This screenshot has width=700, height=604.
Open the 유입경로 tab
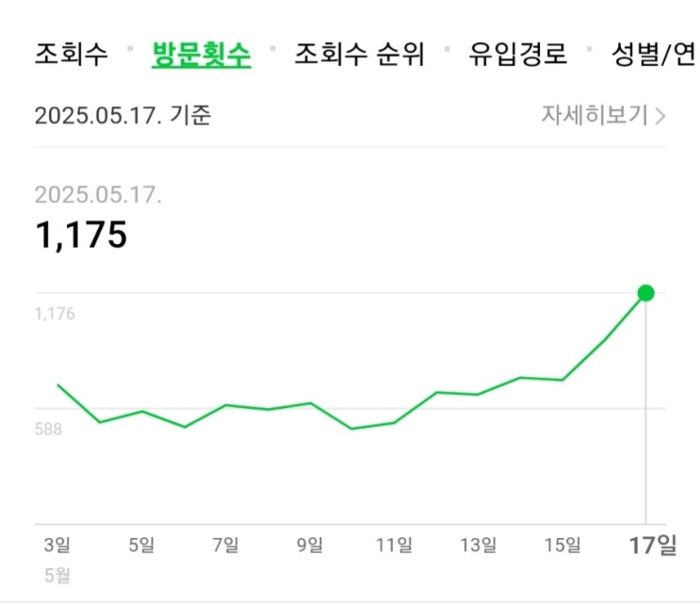click(x=518, y=54)
